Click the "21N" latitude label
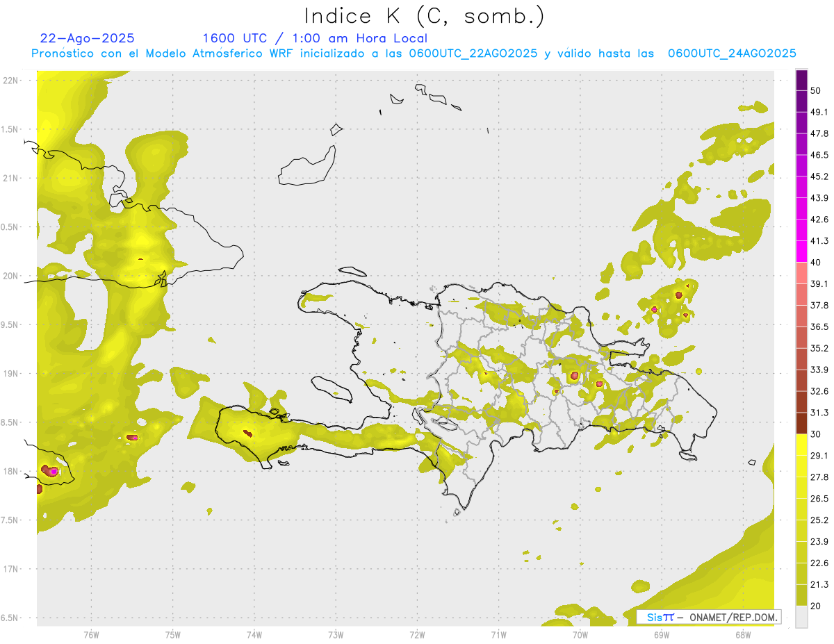This screenshot has height=644, width=834. point(11,178)
